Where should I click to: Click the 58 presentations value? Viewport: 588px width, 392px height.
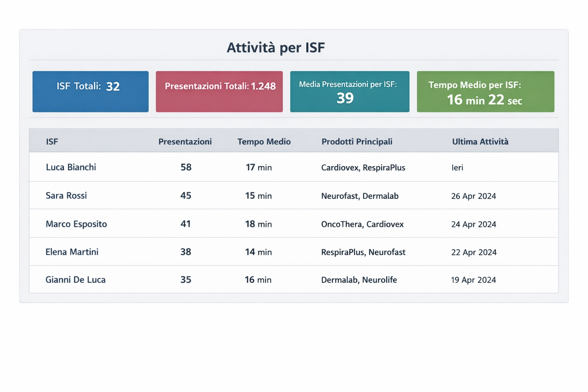click(186, 167)
